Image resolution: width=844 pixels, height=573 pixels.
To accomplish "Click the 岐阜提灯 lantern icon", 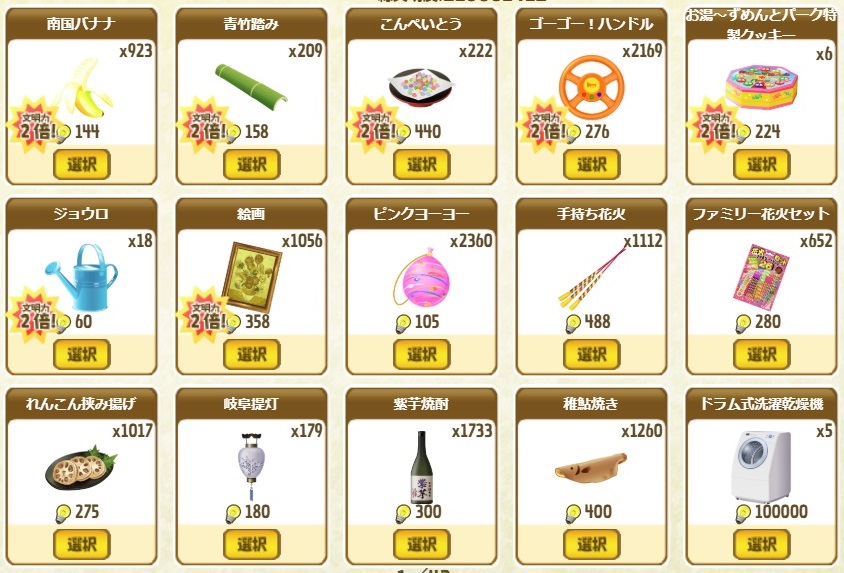I will click(x=251, y=465).
